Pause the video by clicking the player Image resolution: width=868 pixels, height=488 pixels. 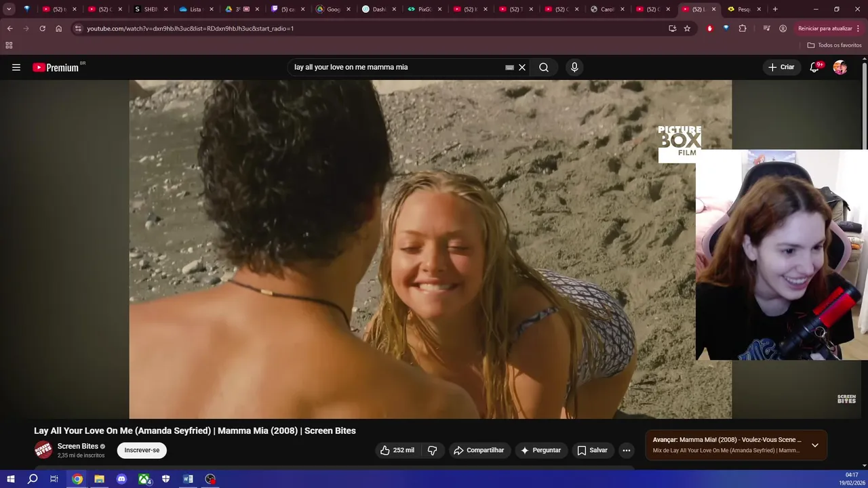431,249
